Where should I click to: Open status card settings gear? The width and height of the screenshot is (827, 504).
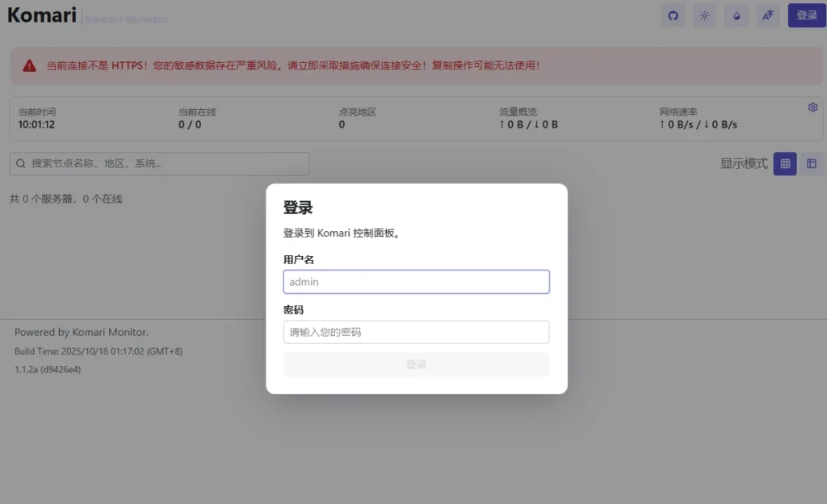pyautogui.click(x=812, y=107)
